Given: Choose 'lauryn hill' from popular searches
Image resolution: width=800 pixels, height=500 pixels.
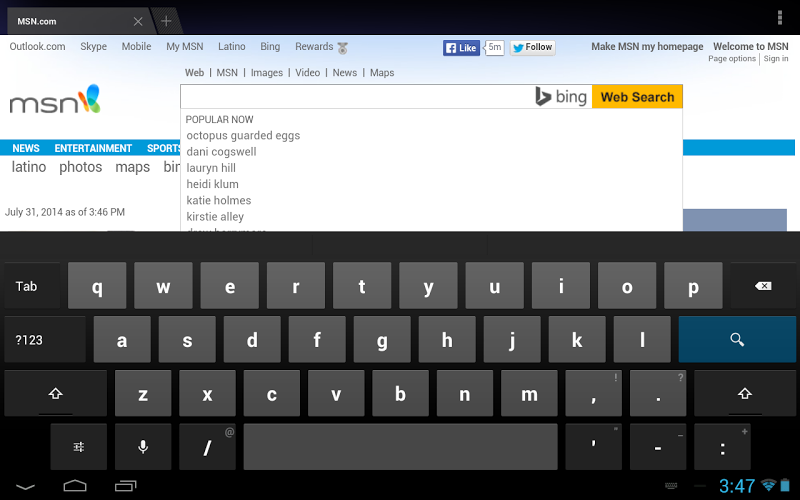Looking at the screenshot, I should tap(211, 168).
